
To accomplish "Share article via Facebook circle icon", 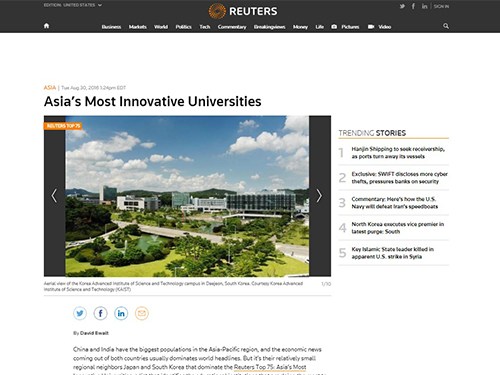I will click(x=100, y=313).
